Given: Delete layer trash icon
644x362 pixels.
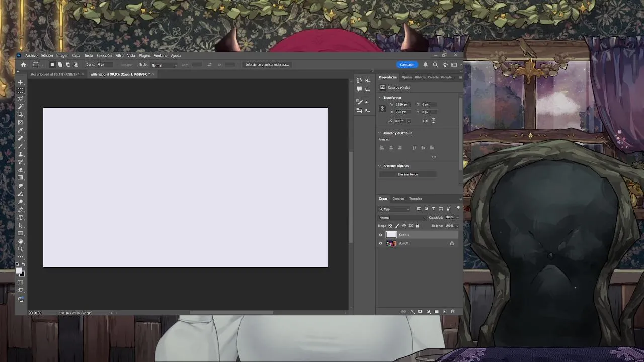Looking at the screenshot, I should click(452, 312).
